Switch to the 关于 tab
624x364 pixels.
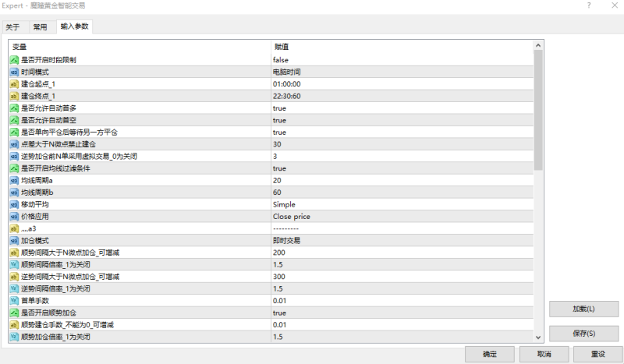[13, 27]
